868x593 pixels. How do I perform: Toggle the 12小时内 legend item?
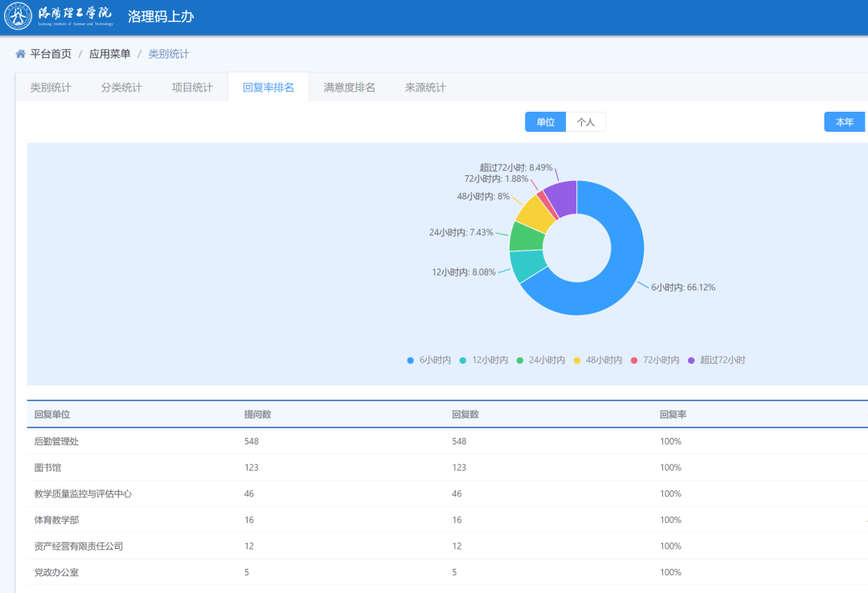[484, 361]
